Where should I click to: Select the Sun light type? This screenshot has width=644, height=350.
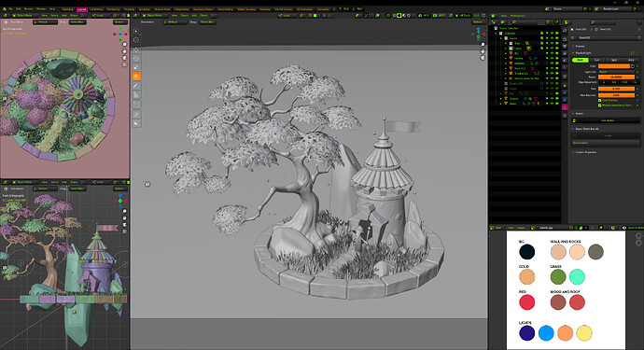point(596,60)
